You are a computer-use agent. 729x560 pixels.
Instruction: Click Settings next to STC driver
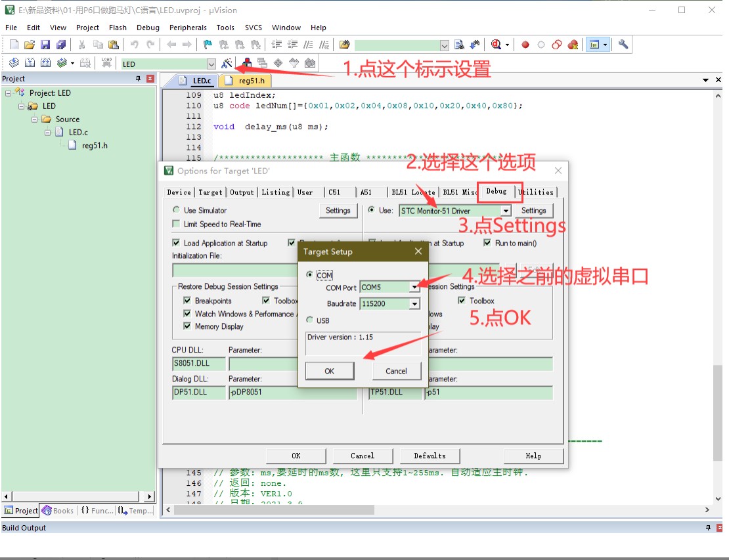(x=533, y=210)
